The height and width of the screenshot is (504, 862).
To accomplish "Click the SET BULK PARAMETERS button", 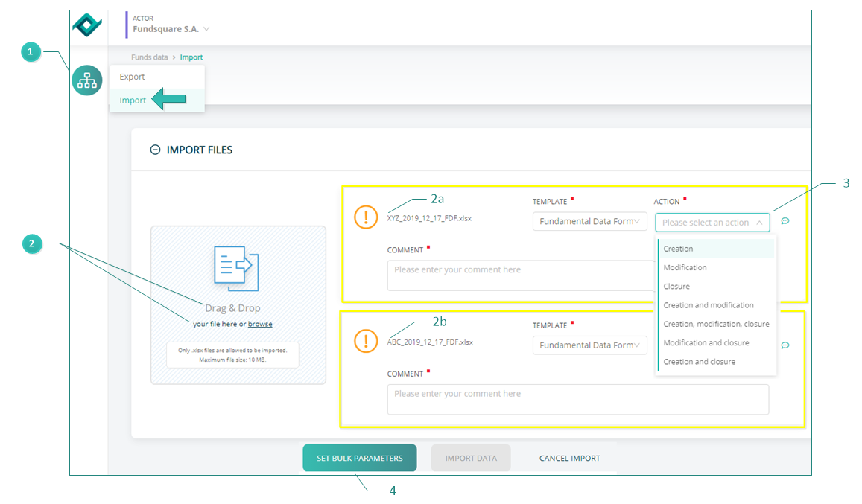I will pos(360,458).
